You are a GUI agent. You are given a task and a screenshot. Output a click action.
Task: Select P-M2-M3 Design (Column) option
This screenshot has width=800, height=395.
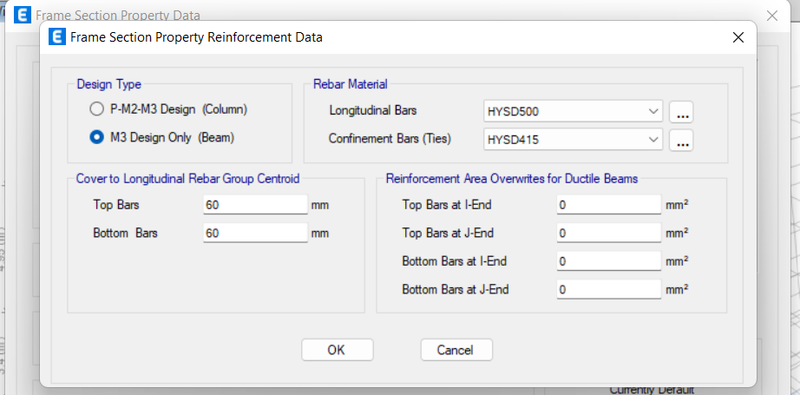pos(96,109)
